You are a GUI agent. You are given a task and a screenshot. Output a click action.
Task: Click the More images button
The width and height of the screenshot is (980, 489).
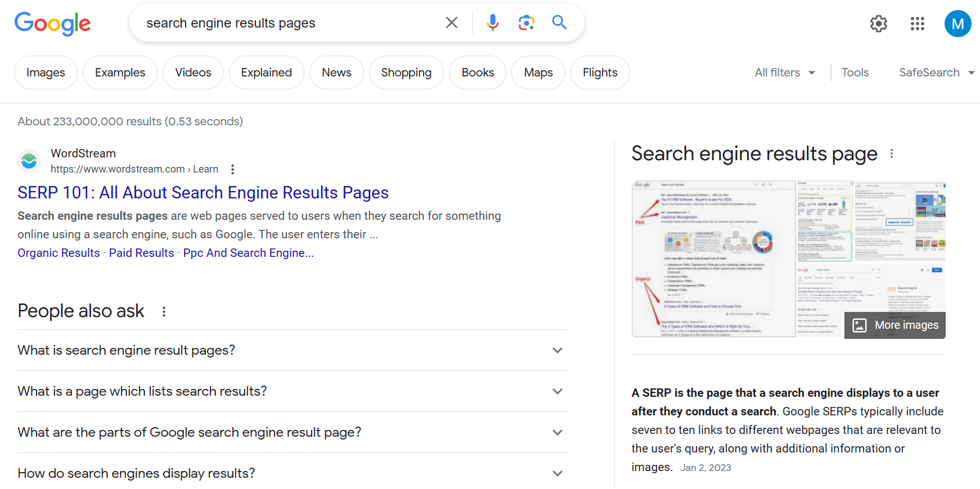895,325
